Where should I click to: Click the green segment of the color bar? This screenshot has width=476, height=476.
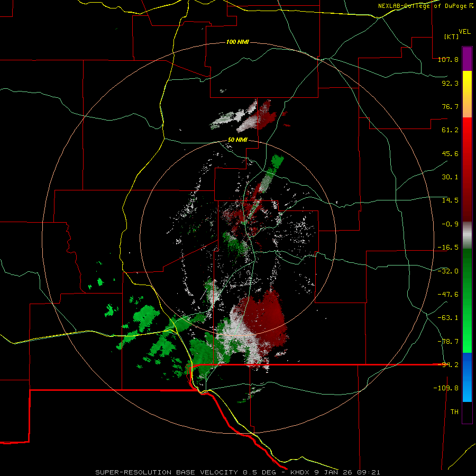coord(467,300)
